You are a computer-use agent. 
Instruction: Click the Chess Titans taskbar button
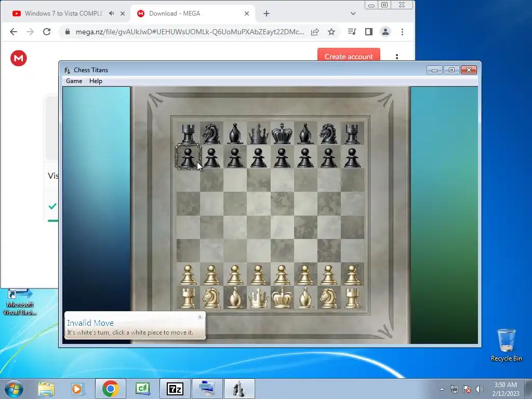(239, 389)
